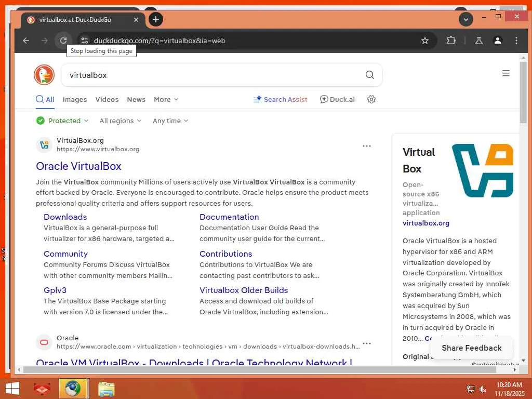This screenshot has width=532, height=399.
Task: Click the muted volume tray icon
Action: [x=483, y=389]
